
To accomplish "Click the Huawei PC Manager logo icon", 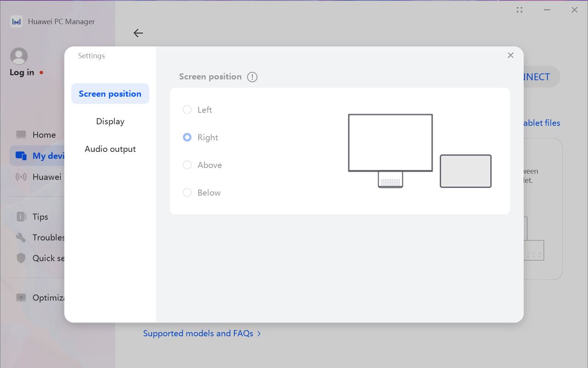I will coord(17,22).
